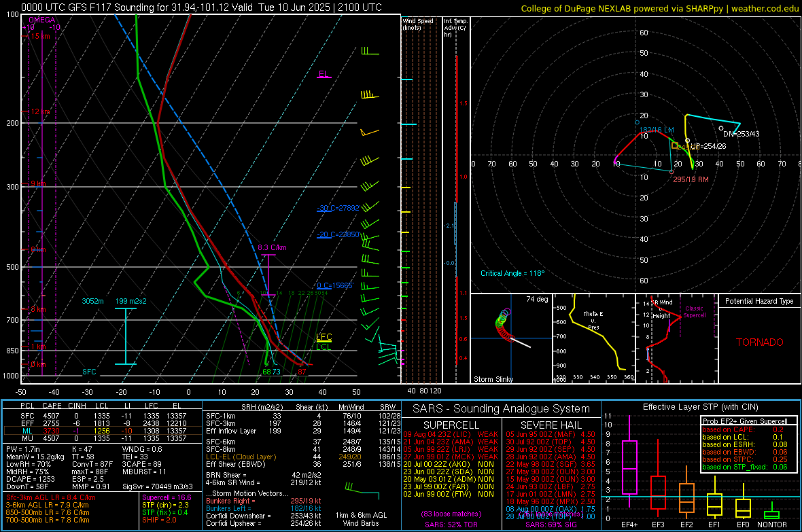Click the 700-500mb LR = 7.8 C/km line
The height and width of the screenshot is (532, 802).
[x=48, y=520]
